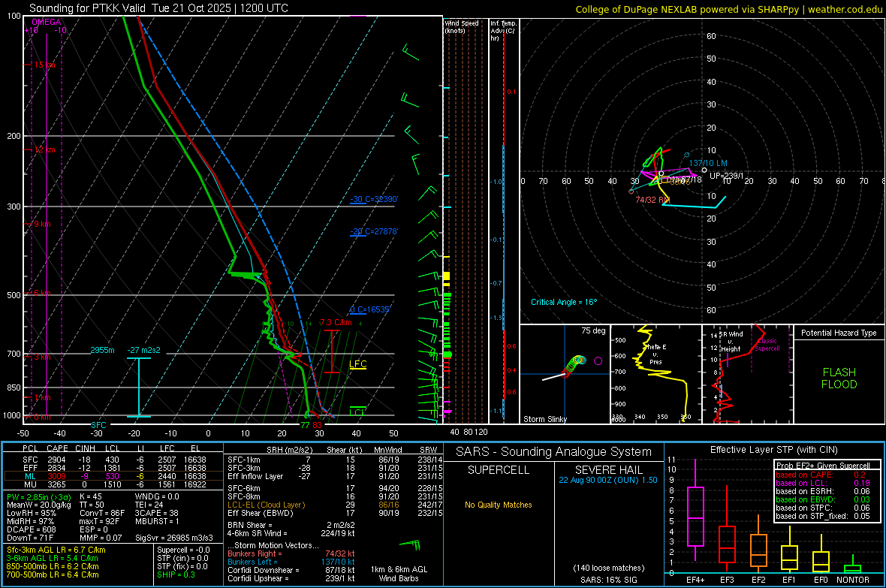The width and height of the screenshot is (886, 588).
Task: Select the 'Storm Slinky' panel label
Action: click(x=544, y=419)
